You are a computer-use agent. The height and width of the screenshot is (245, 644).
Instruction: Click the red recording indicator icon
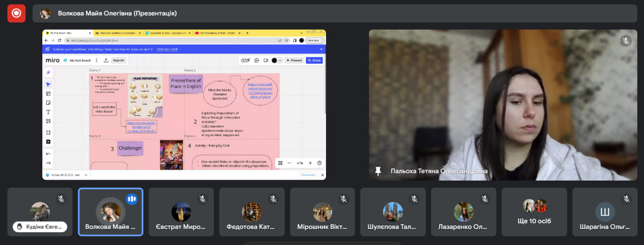pyautogui.click(x=16, y=13)
